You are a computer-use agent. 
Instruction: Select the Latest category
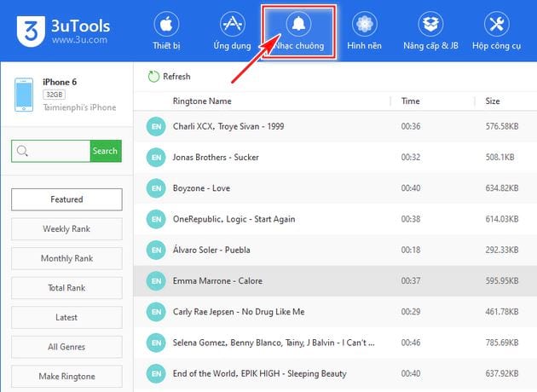(x=66, y=317)
